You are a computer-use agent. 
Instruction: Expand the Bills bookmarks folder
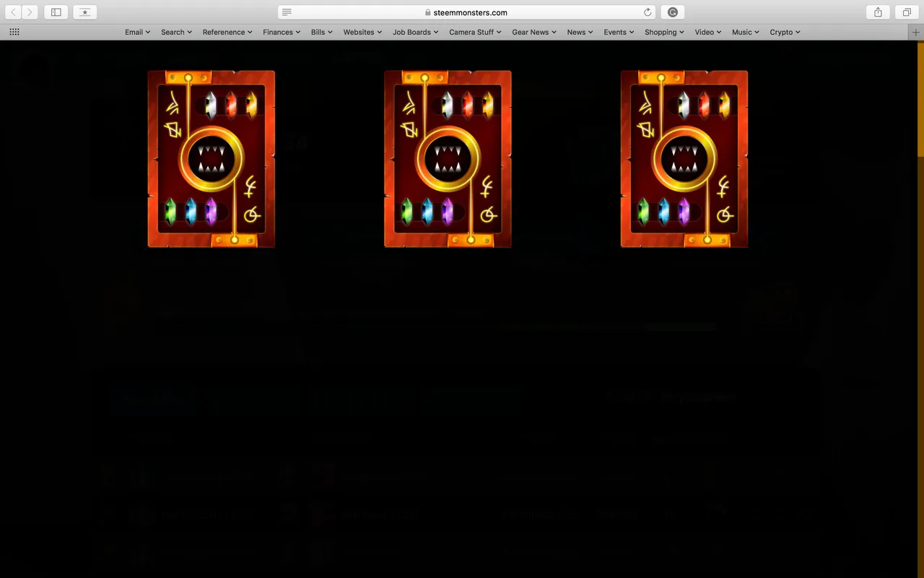322,33
